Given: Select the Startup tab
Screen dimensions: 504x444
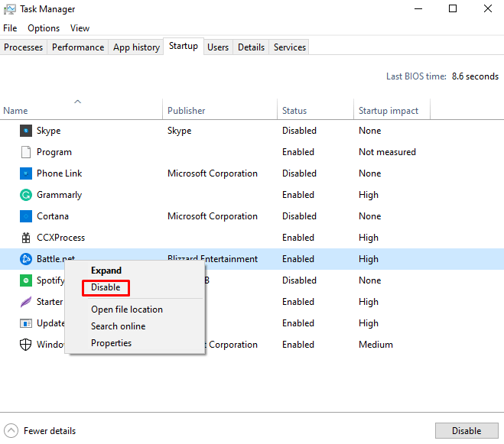Looking at the screenshot, I should coord(184,47).
